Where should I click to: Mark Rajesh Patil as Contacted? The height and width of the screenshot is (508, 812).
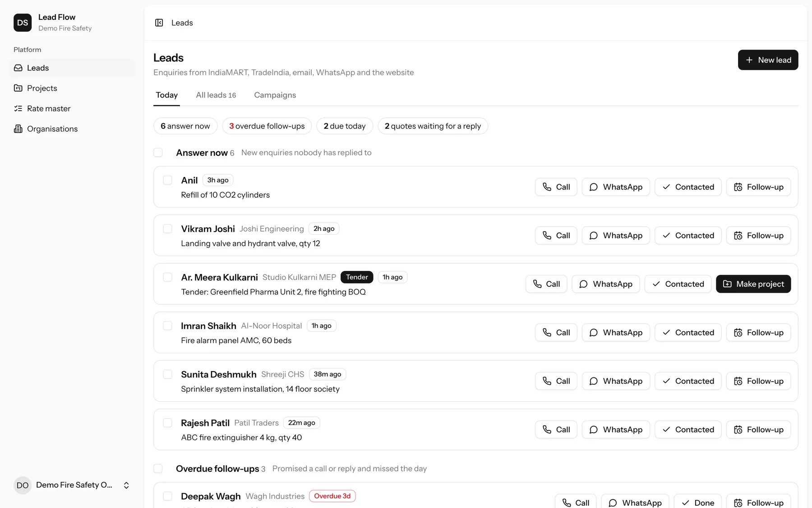(x=688, y=429)
